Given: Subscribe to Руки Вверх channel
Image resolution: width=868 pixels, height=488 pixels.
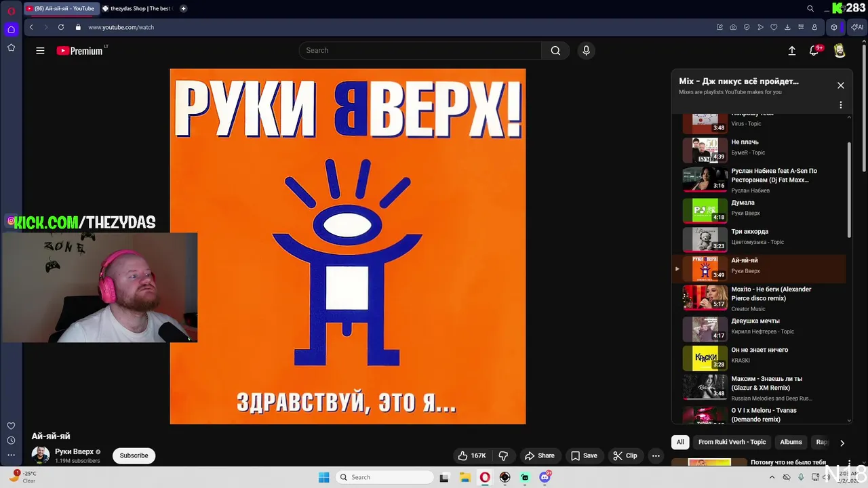Looking at the screenshot, I should click(134, 455).
